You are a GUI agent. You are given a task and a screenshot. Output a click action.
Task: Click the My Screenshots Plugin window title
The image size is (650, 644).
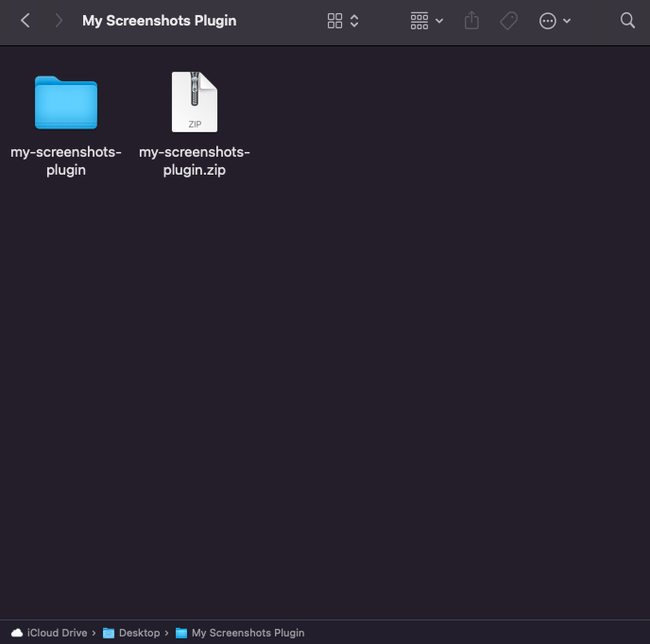pos(160,21)
